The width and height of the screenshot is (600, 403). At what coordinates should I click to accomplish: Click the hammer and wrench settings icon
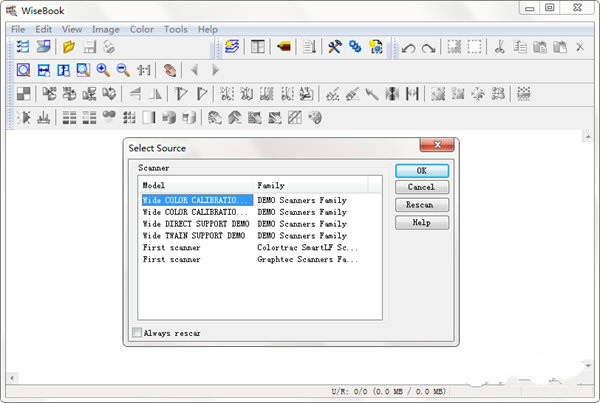tap(334, 47)
